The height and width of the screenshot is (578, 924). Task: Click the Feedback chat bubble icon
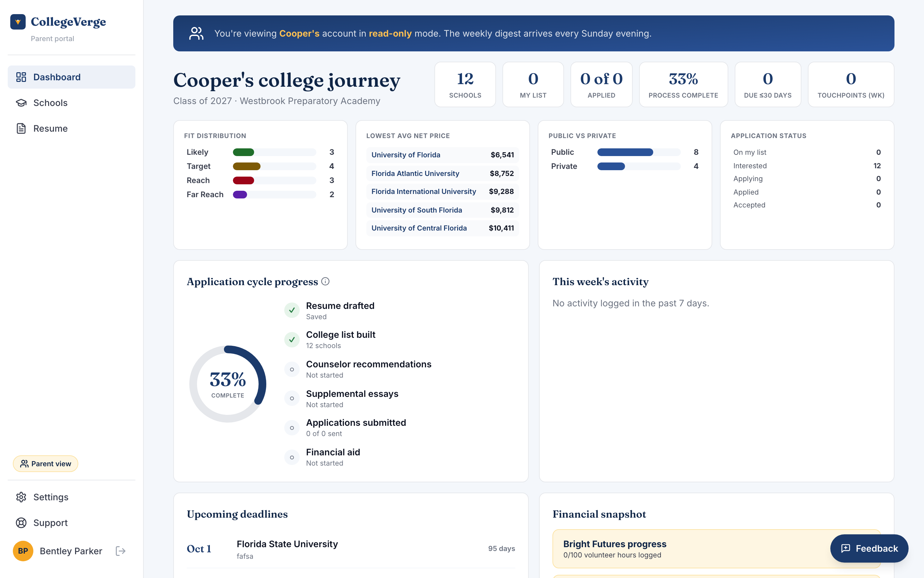tap(846, 548)
